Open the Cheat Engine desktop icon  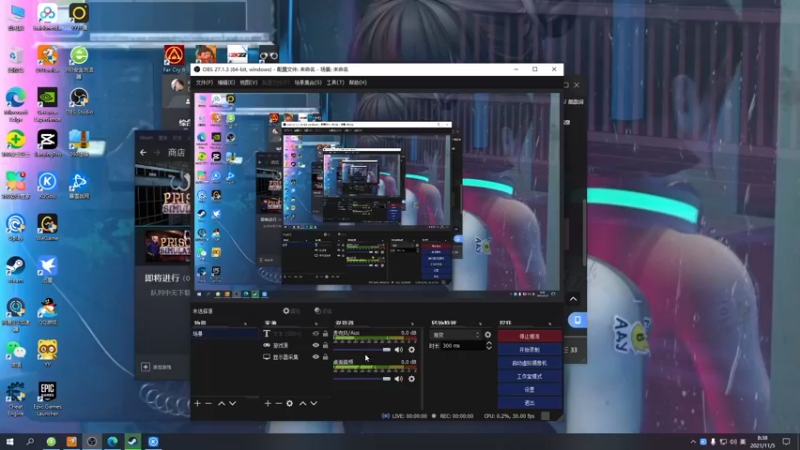point(15,399)
